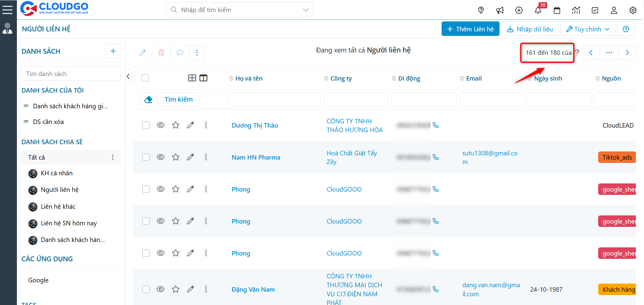Open the notifications bell icon

click(538, 11)
